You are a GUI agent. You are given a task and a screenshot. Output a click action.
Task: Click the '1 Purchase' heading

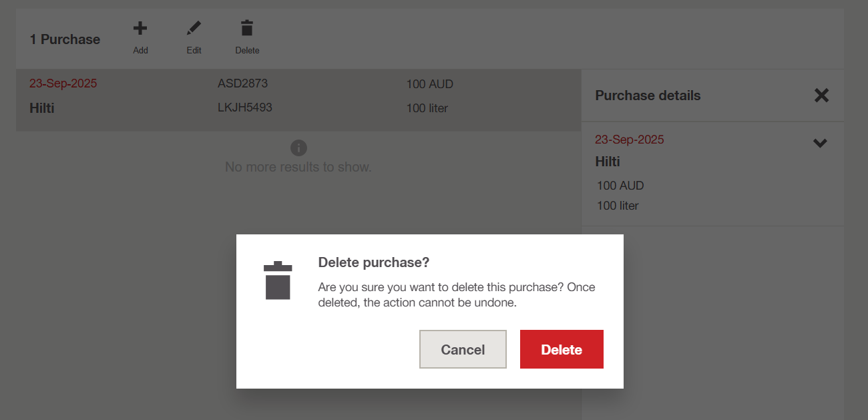click(x=65, y=39)
